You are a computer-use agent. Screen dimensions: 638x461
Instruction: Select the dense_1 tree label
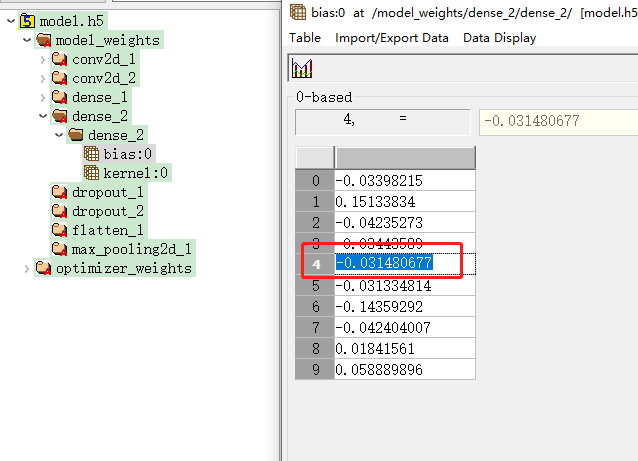[100, 97]
